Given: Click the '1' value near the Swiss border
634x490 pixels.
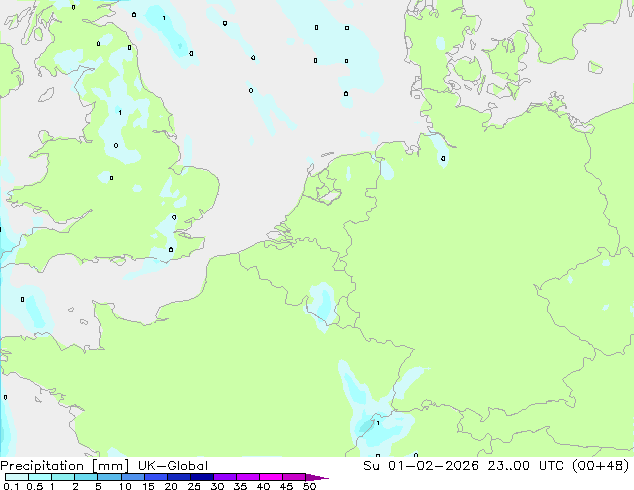Looking at the screenshot, I should coord(378,423).
